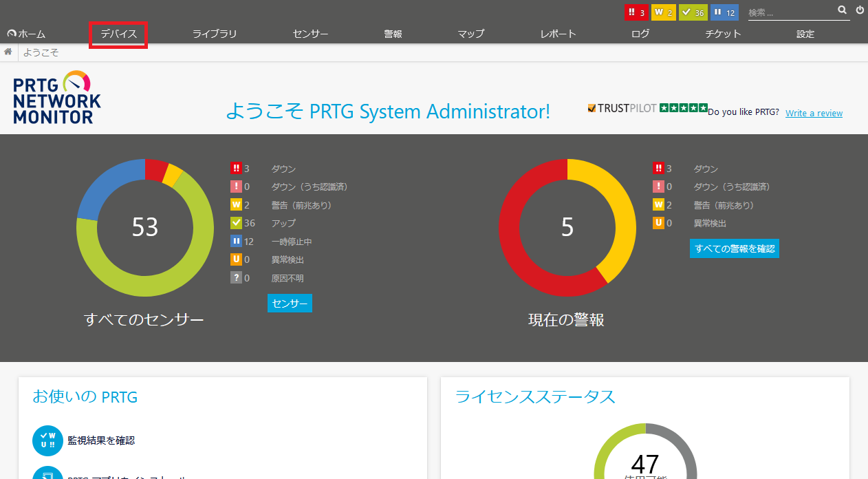Click the お使いの PRTG card heading
This screenshot has height=479, width=868.
click(x=85, y=397)
